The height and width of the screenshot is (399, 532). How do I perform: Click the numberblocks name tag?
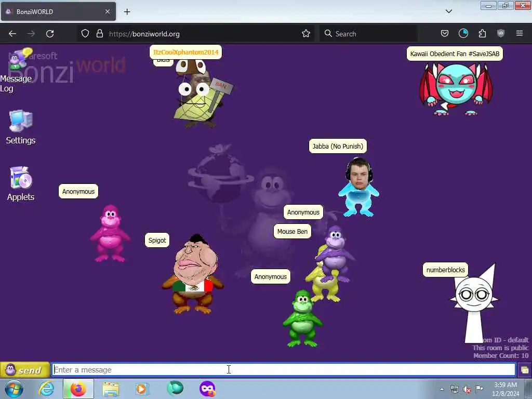[445, 270]
